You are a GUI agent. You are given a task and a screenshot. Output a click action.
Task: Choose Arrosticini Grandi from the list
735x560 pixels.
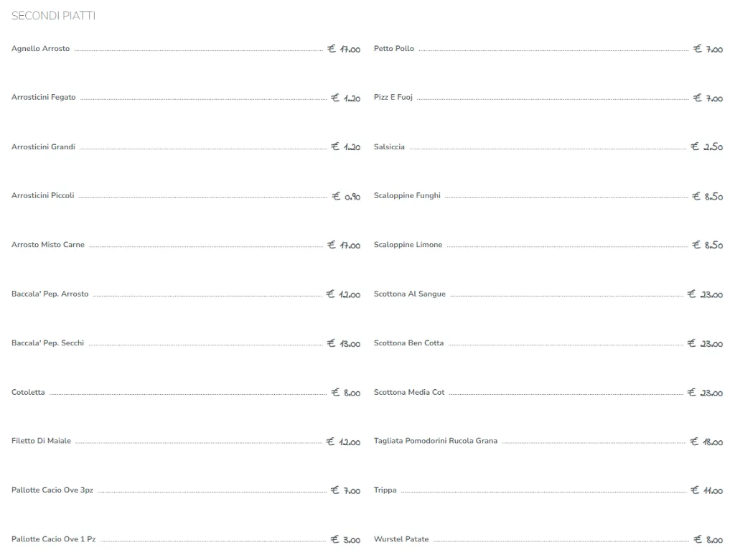pos(43,147)
